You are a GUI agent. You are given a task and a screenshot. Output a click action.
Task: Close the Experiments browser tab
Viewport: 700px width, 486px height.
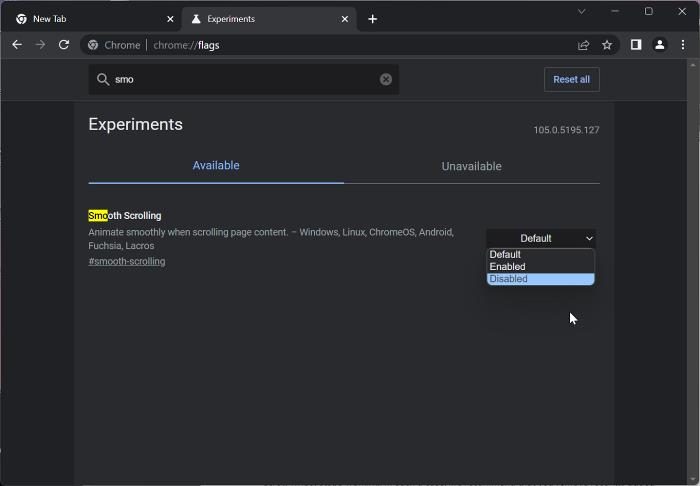(346, 19)
